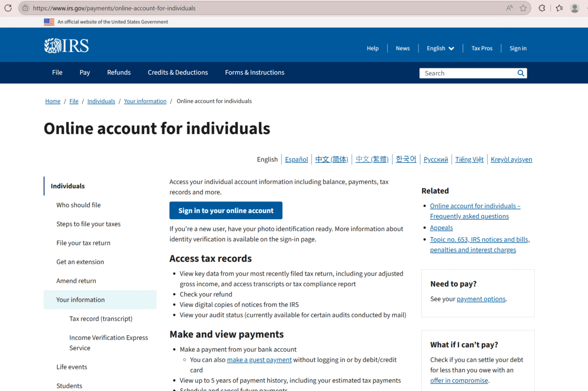Open the Pay menu
The height and width of the screenshot is (391, 588).
click(85, 72)
